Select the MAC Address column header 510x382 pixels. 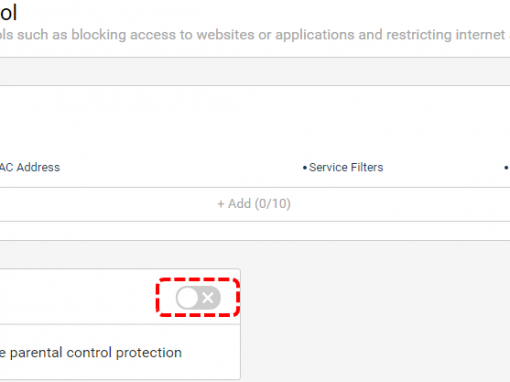click(x=30, y=167)
